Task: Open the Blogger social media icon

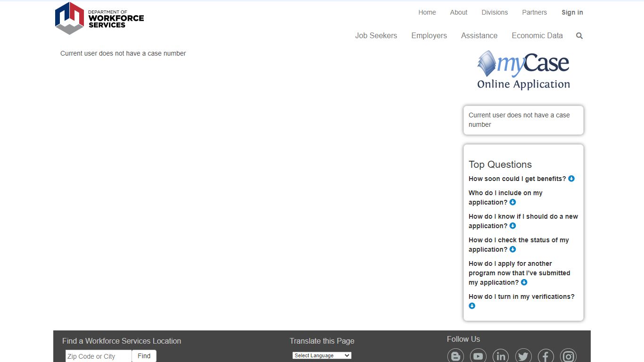Action: (x=455, y=356)
